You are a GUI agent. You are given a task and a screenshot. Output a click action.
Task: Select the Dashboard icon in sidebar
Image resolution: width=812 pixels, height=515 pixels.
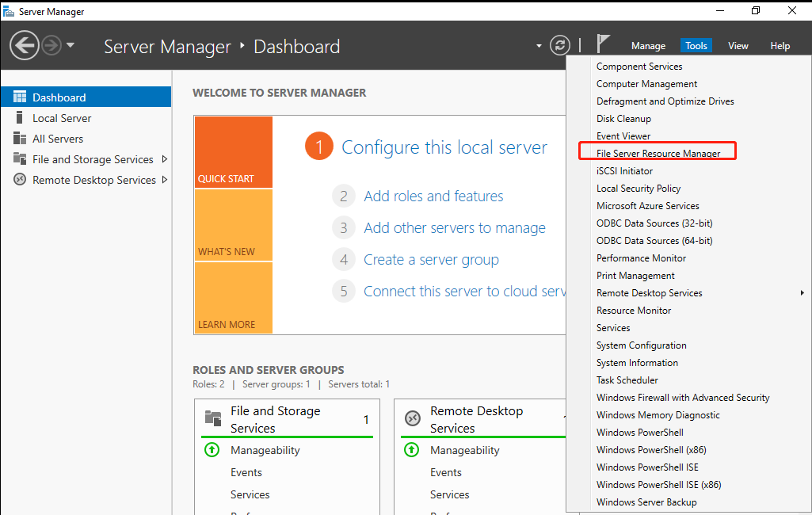coord(20,97)
